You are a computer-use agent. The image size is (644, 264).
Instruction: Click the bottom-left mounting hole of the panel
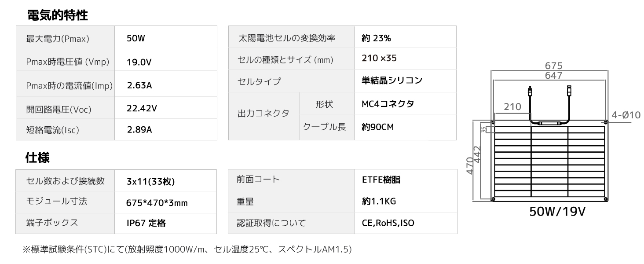point(493,200)
